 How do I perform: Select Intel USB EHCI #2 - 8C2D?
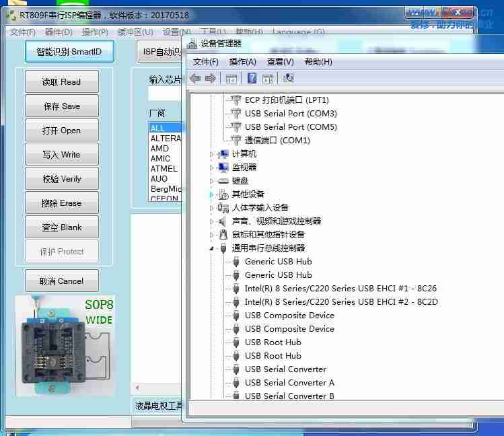click(x=341, y=302)
